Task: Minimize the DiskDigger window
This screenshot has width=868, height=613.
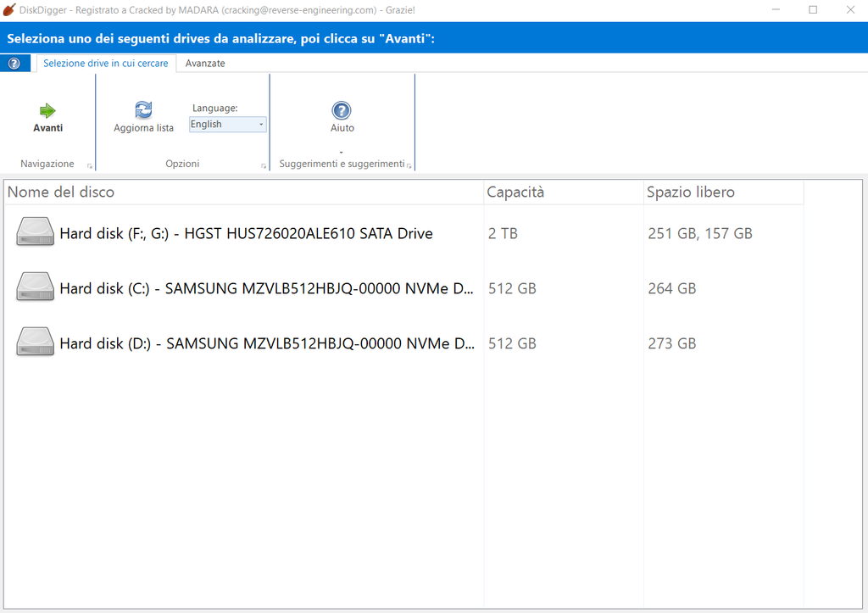Action: pos(776,10)
